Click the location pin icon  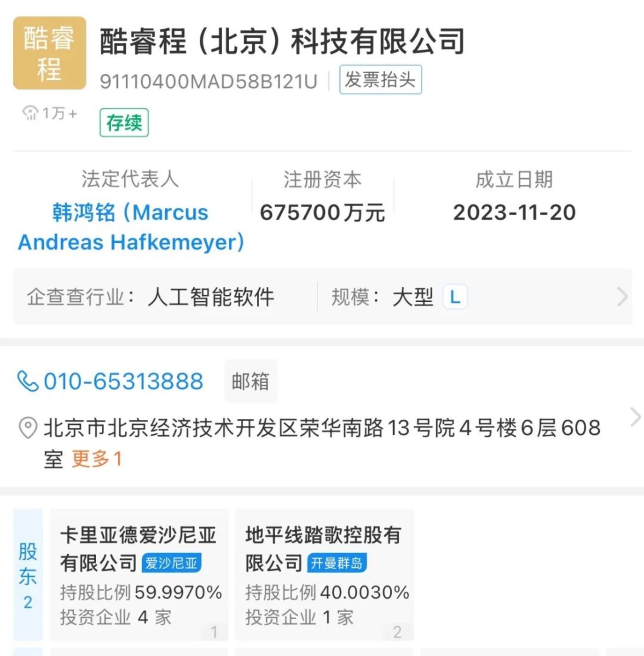tap(28, 428)
